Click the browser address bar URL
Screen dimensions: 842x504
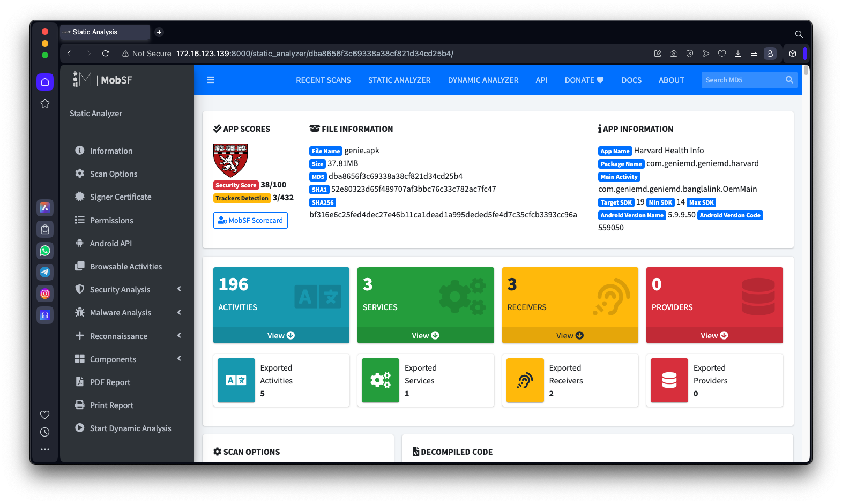pos(315,54)
